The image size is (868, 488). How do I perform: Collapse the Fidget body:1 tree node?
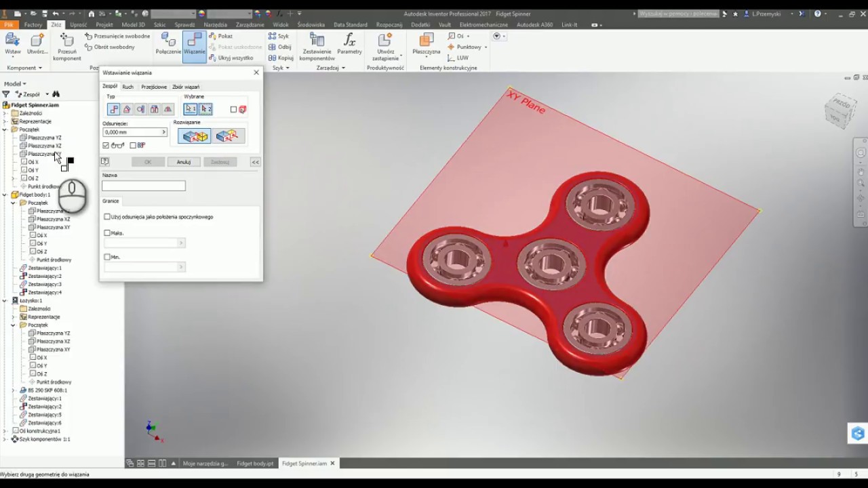click(5, 195)
